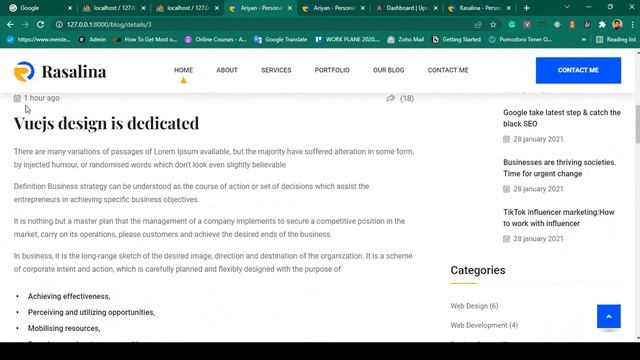Click bullet 'Achieving effectiveness,'
The height and width of the screenshot is (360, 640).
pyautogui.click(x=69, y=296)
